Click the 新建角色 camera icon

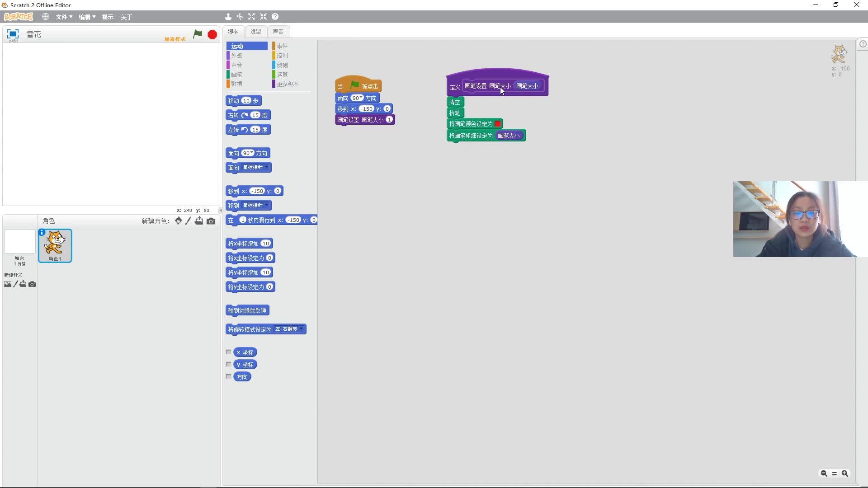pos(210,221)
